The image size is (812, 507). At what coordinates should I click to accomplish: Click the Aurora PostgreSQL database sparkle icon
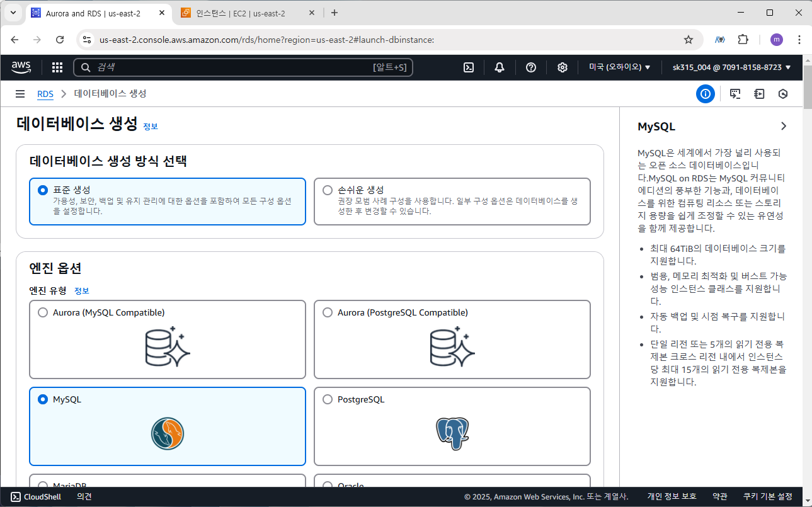(452, 346)
